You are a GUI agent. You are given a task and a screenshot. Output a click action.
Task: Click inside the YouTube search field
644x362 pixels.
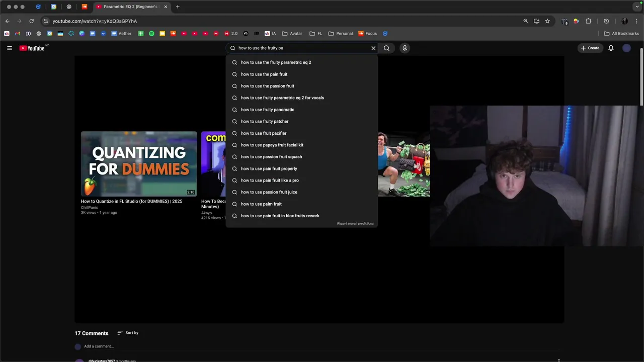[x=302, y=48]
